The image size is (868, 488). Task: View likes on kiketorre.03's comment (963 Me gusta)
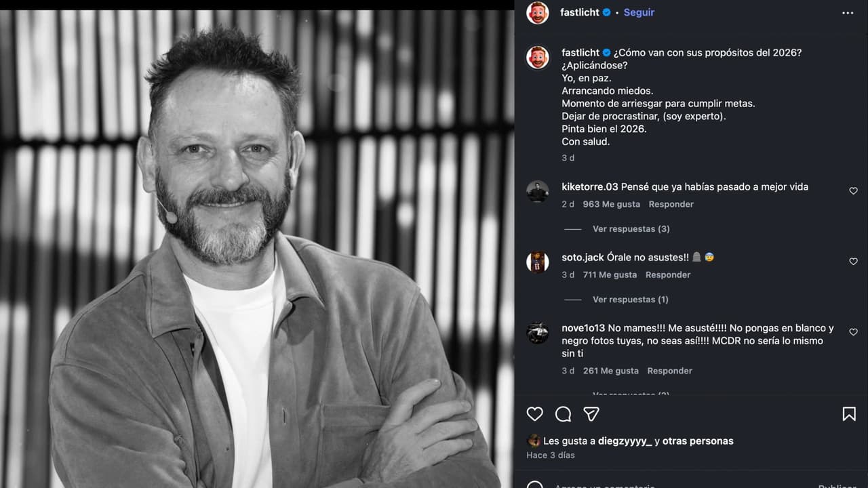coord(611,204)
